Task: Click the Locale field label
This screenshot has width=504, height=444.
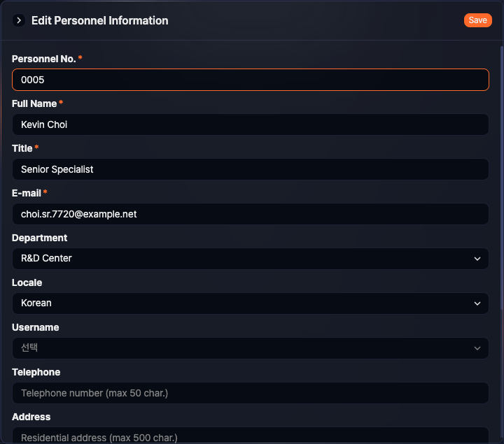Action: click(x=27, y=282)
